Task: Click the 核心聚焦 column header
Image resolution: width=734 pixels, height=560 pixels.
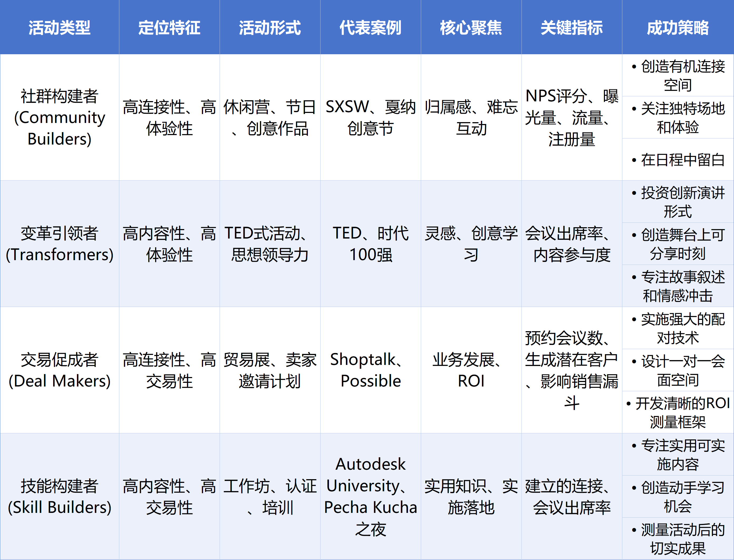Action: coord(471,27)
